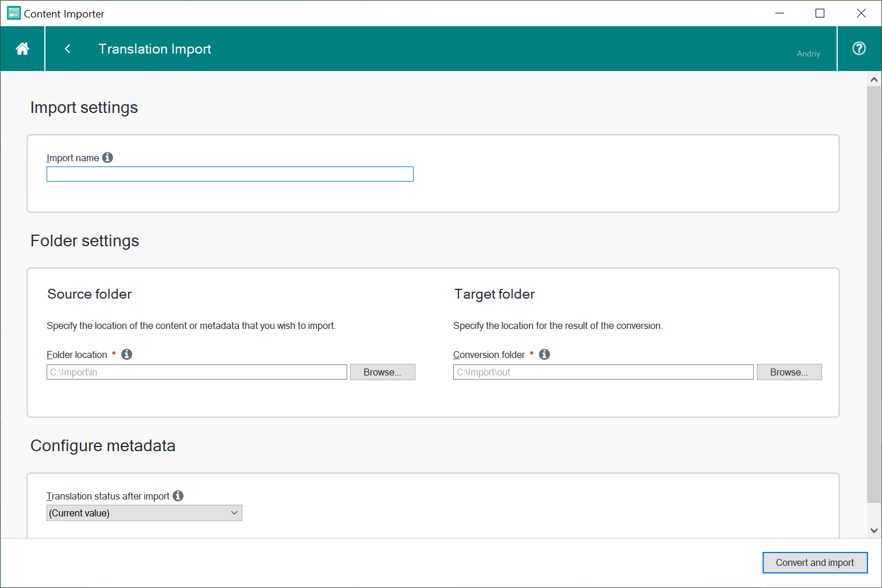
Task: Click the Source folder heading
Action: (90, 294)
